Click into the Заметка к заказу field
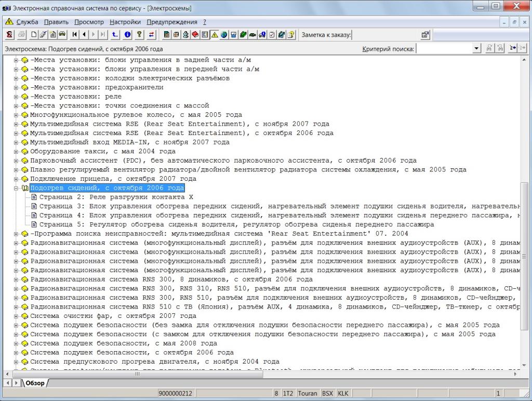Screen dimensions: 532x401 point(386,35)
